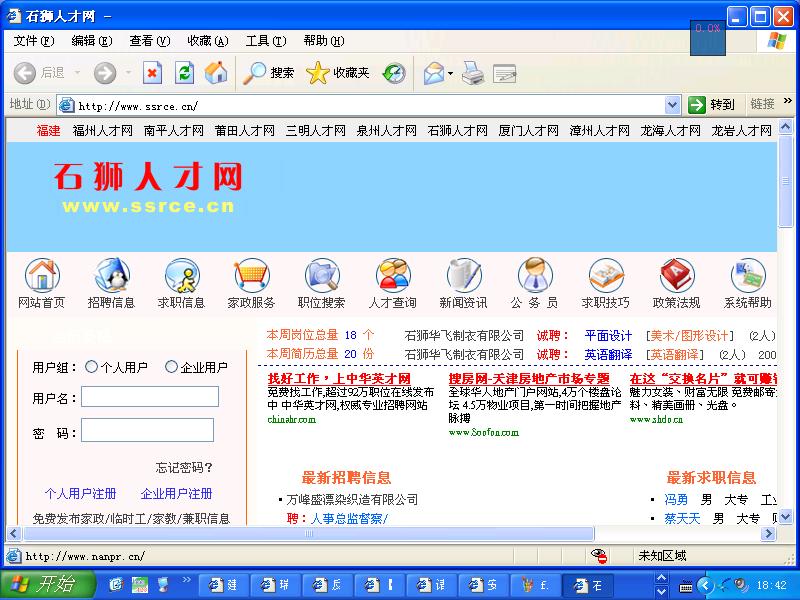The width and height of the screenshot is (800, 600).
Task: Click the Mail envelope toolbar icon
Action: point(434,73)
